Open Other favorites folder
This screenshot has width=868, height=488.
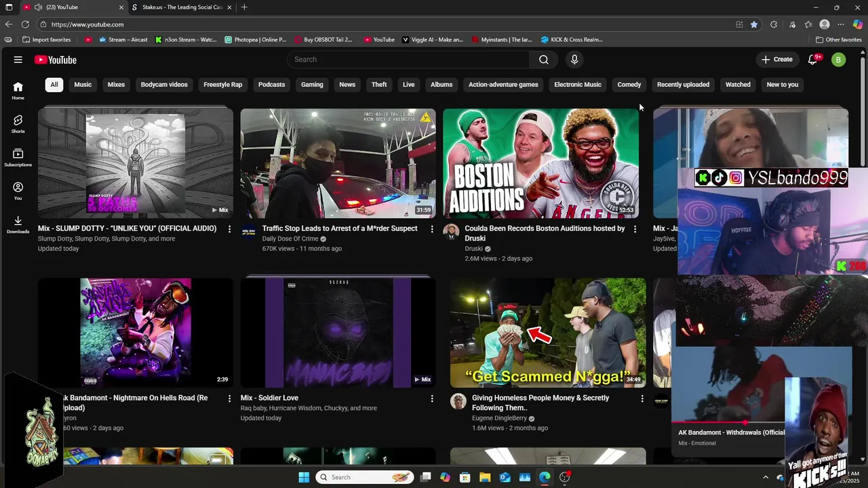pos(839,40)
